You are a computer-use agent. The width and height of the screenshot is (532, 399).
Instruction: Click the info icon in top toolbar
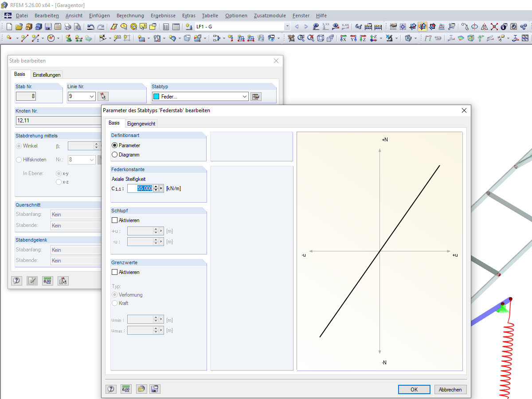coord(504,27)
